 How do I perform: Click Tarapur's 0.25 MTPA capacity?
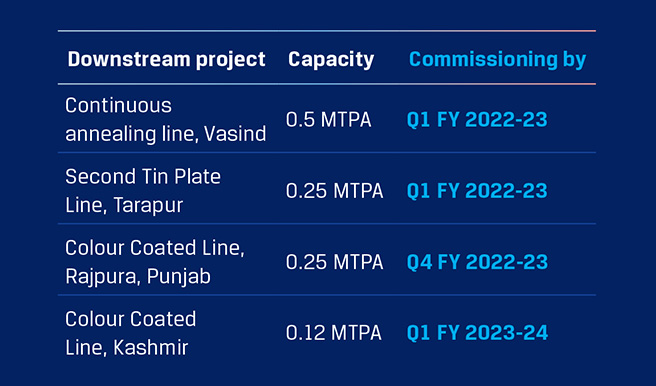334,191
